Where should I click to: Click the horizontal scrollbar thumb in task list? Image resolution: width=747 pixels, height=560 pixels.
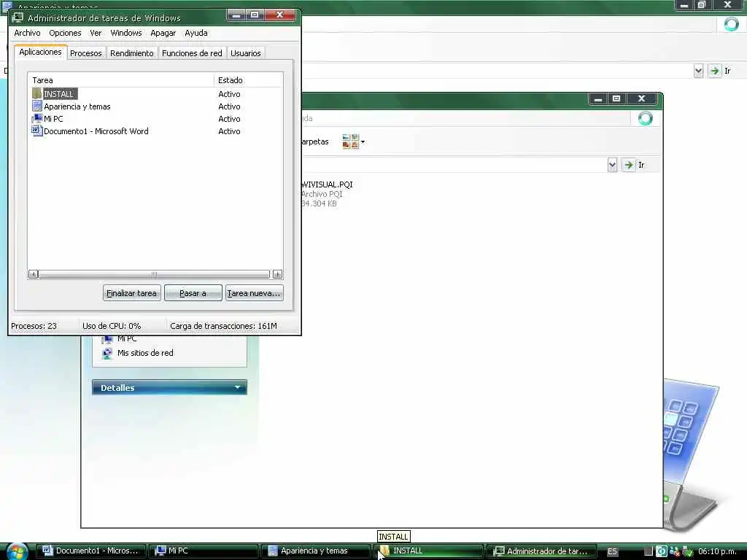coord(154,274)
